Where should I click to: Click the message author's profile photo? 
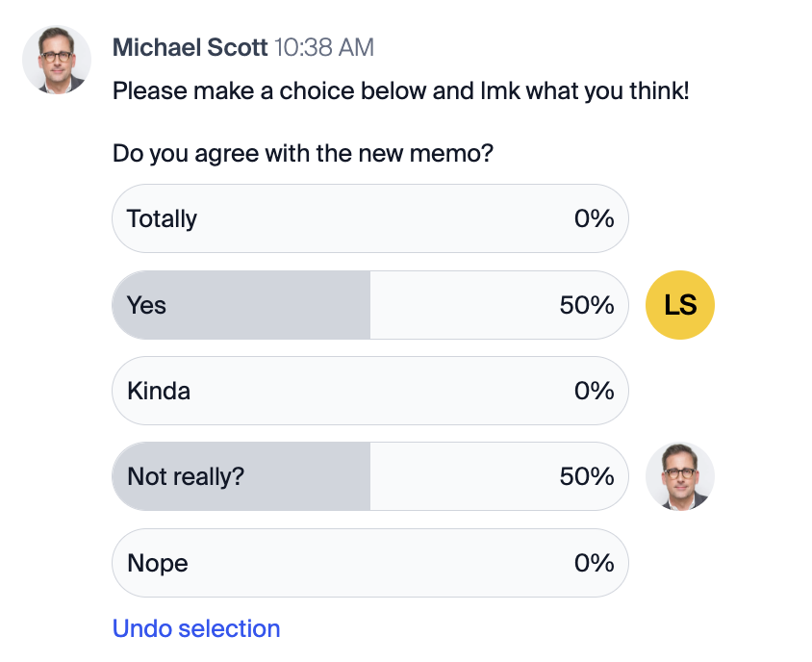pyautogui.click(x=57, y=60)
